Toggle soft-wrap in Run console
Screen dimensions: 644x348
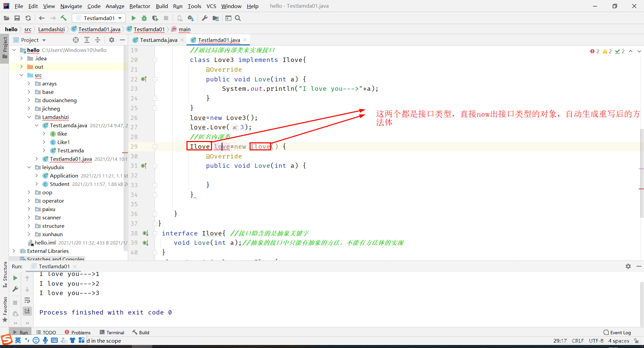pos(27,300)
